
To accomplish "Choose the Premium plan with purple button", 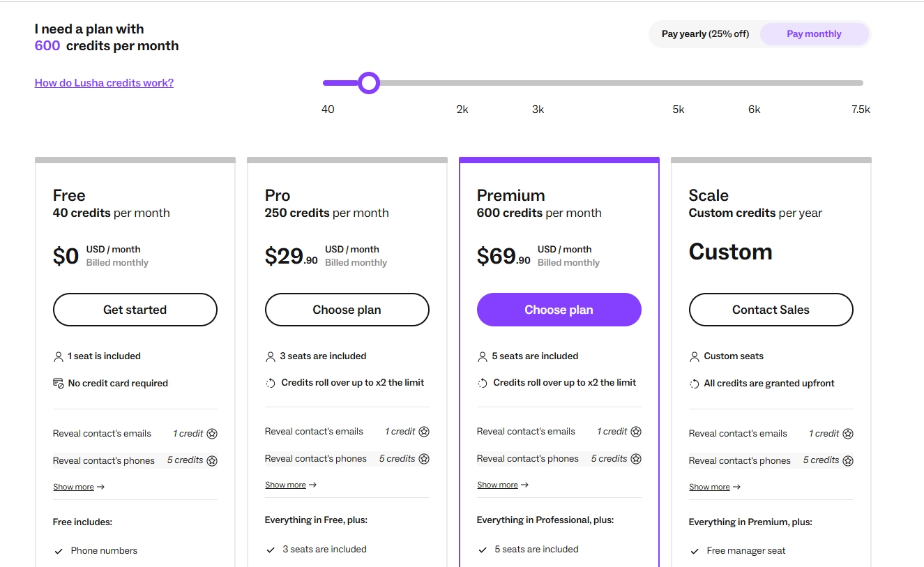I will coord(559,310).
